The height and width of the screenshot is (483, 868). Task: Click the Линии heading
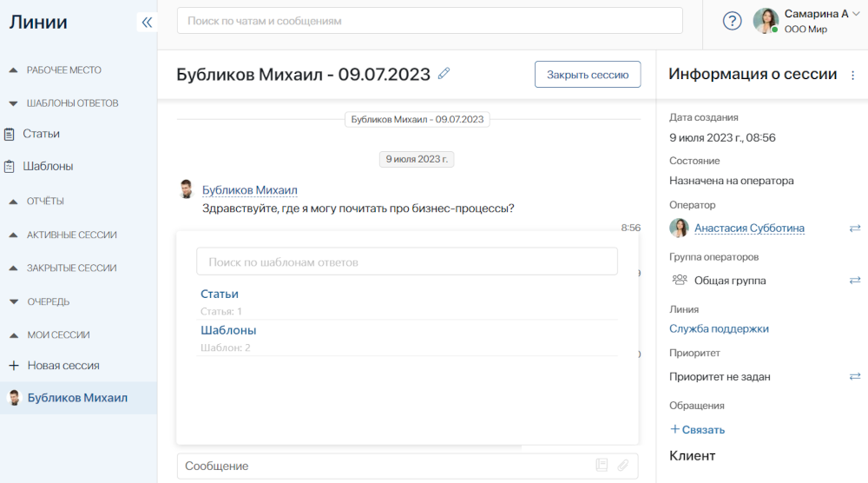(38, 23)
